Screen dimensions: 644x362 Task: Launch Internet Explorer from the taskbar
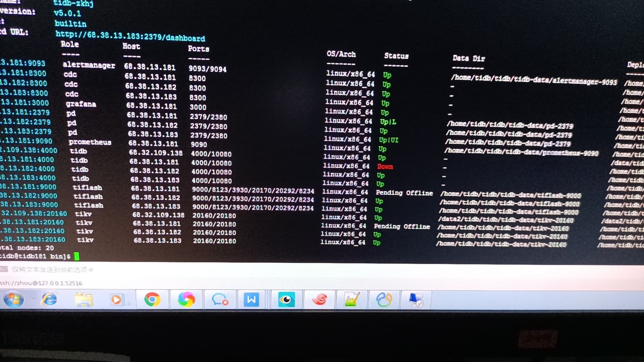(x=49, y=299)
